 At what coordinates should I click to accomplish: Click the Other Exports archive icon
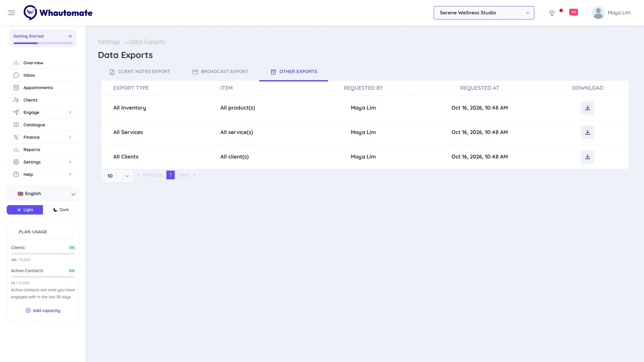tap(273, 72)
